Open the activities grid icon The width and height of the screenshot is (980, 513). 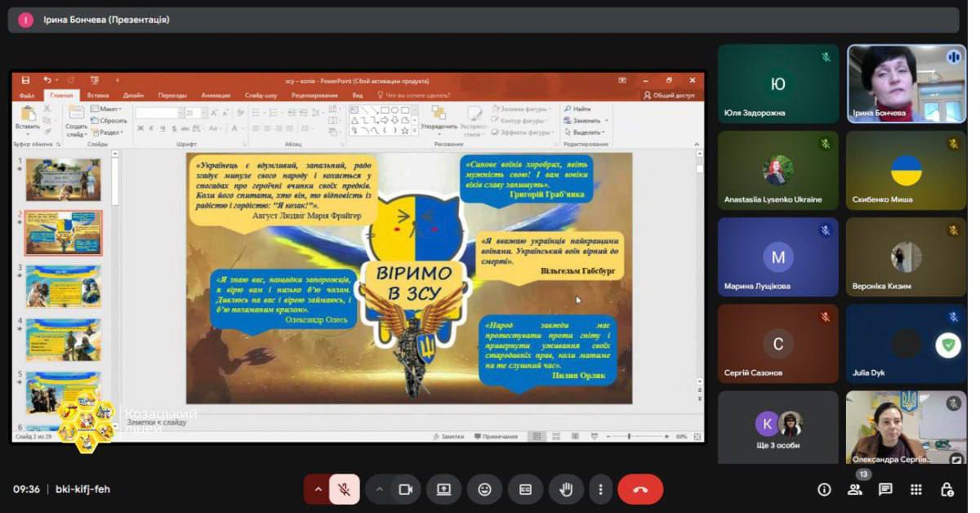(x=916, y=489)
